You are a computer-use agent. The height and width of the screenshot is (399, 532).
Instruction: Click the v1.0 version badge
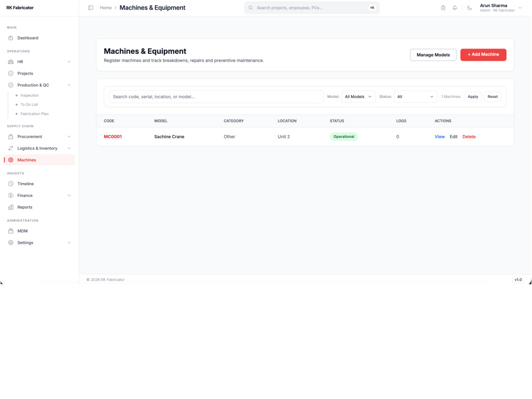pyautogui.click(x=518, y=280)
